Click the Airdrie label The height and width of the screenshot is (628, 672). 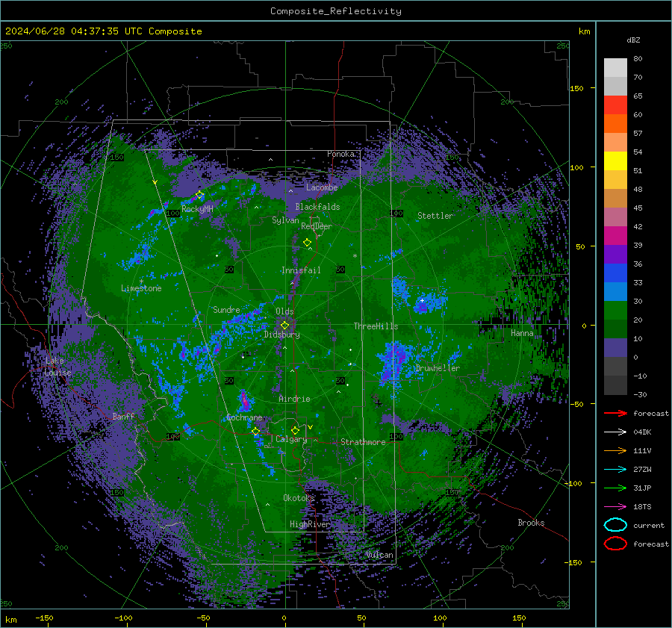pos(294,399)
